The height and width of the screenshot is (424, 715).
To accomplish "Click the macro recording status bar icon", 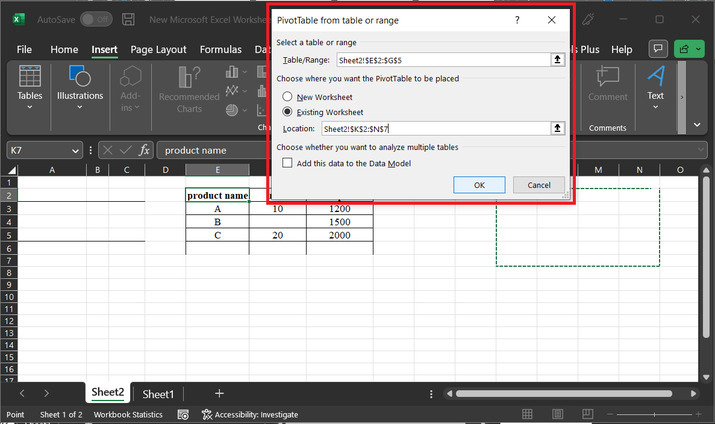I will 183,414.
